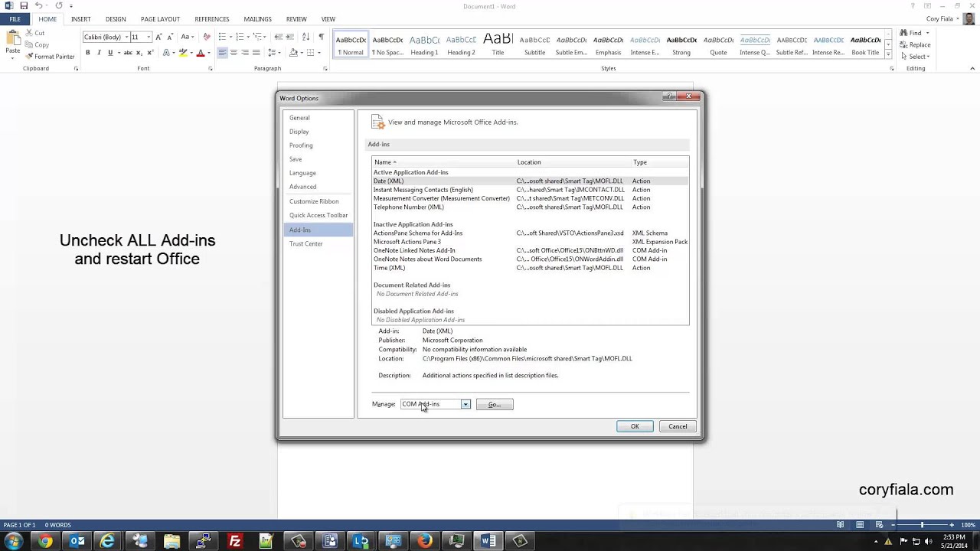
Task: Open the Word Options help question-mark button
Action: 671,96
